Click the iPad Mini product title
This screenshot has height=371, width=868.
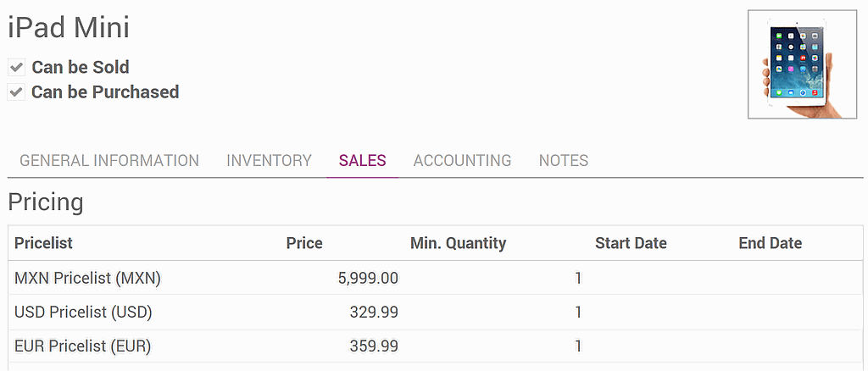click(x=69, y=28)
